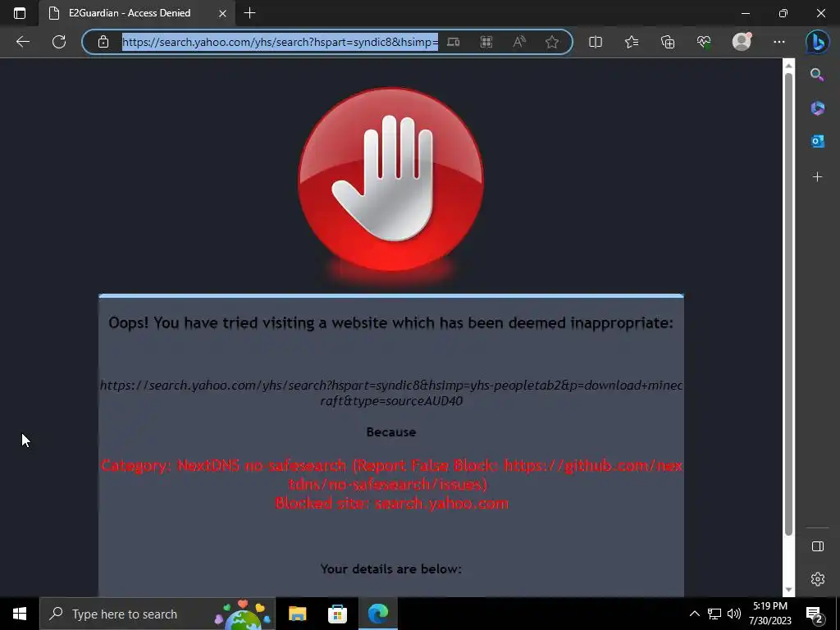Show hidden tray icons chevron
840x630 pixels.
coord(694,614)
